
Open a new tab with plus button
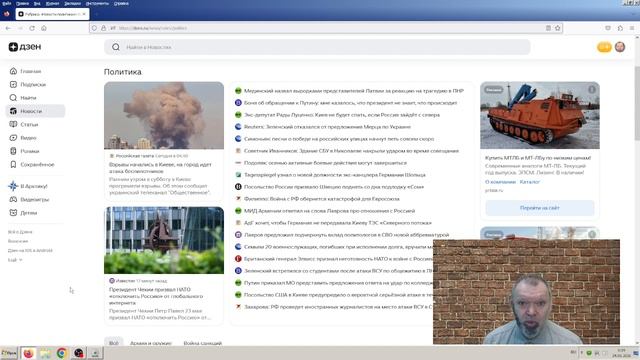96,14
